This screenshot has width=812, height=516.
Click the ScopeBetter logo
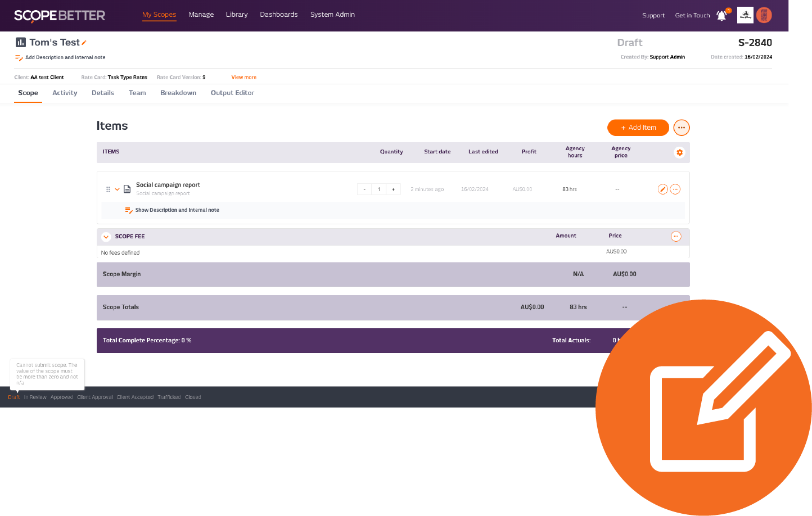pyautogui.click(x=60, y=15)
